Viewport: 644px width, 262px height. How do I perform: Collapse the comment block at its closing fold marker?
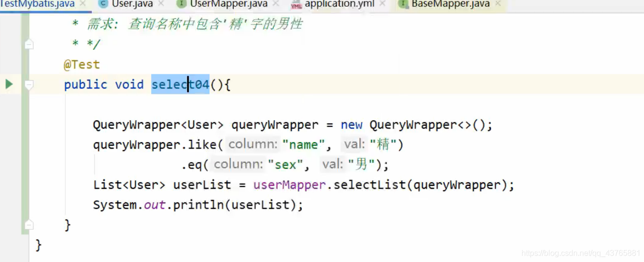pos(29,44)
